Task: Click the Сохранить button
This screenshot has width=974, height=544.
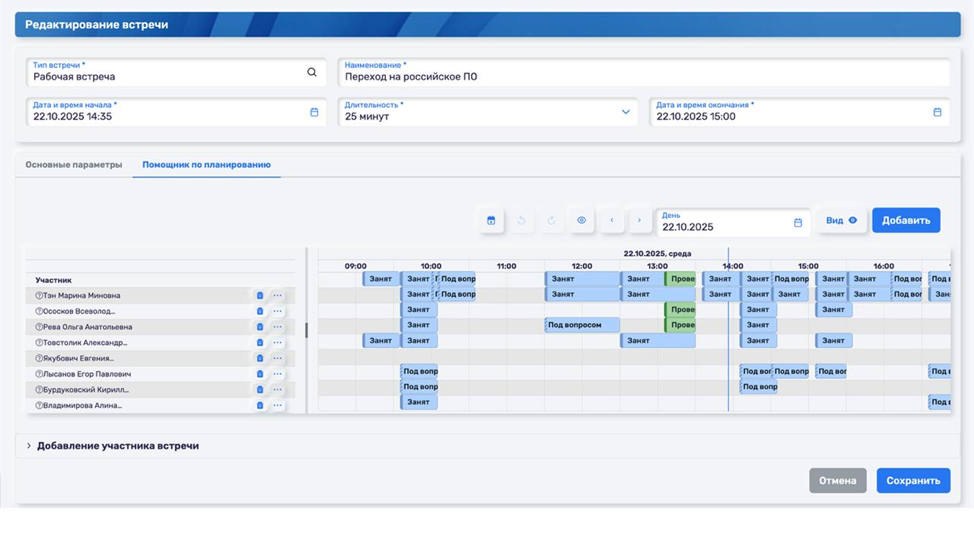Action: coord(912,481)
